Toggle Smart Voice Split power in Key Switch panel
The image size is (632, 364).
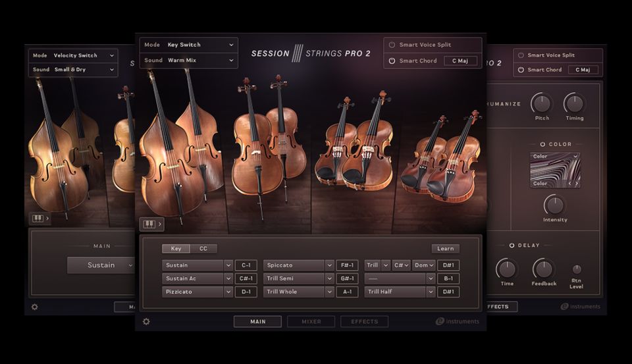click(x=392, y=45)
